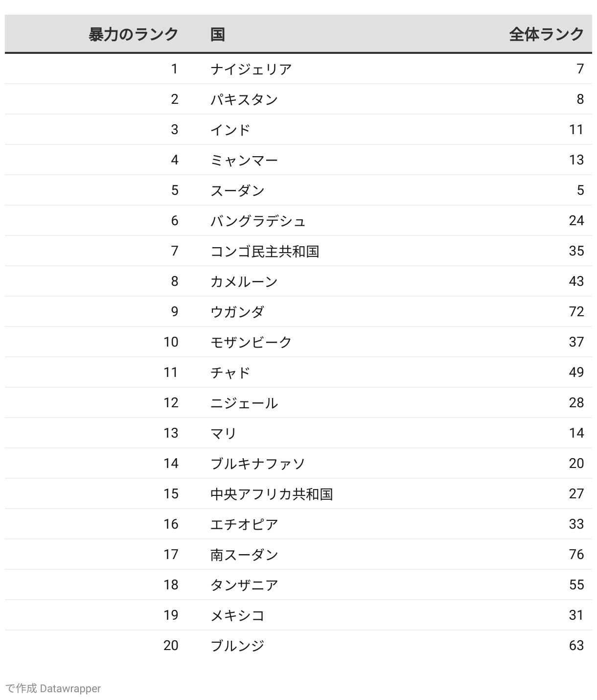Select the カメルーン country cell

point(244,281)
